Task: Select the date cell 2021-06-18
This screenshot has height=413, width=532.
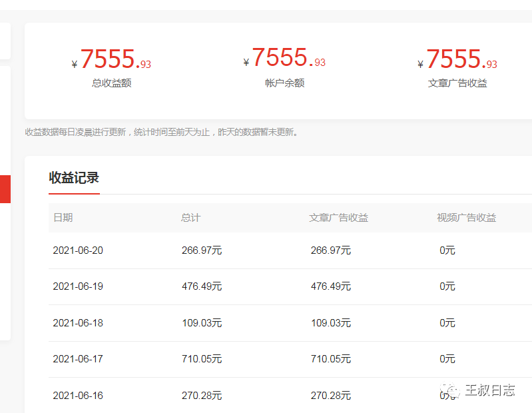Action: pyautogui.click(x=78, y=322)
